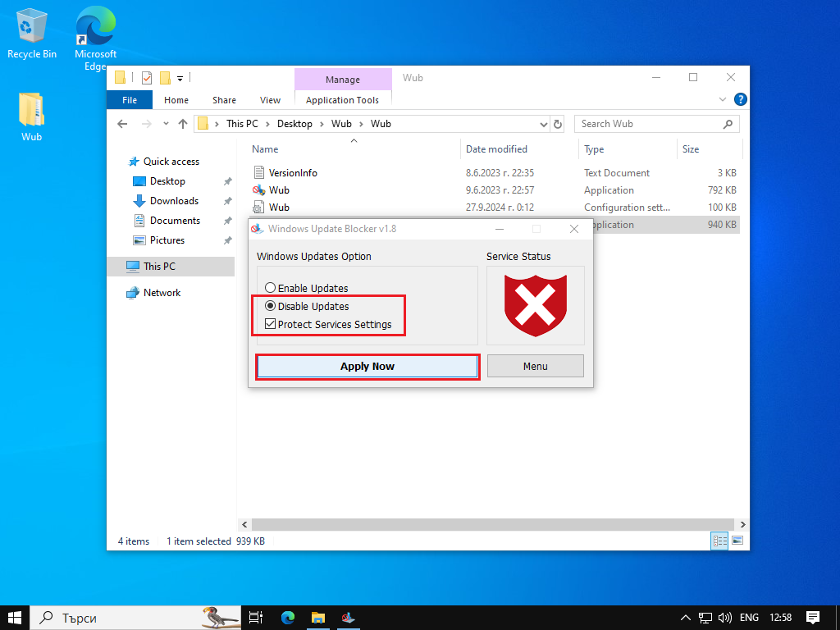Open the File menu tab
Viewport: 840px width, 630px height.
point(130,100)
